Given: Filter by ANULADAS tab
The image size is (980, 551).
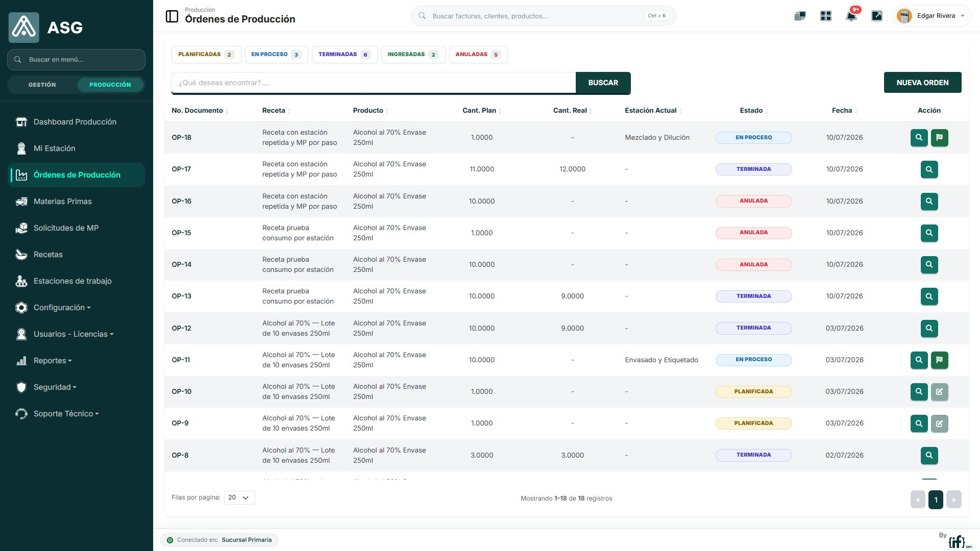Looking at the screenshot, I should [478, 55].
